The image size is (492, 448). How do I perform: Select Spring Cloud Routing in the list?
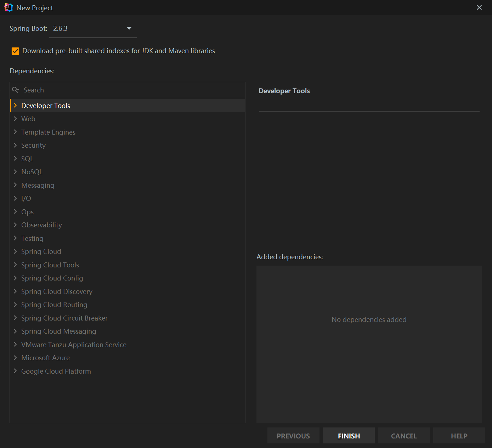[x=128, y=305]
